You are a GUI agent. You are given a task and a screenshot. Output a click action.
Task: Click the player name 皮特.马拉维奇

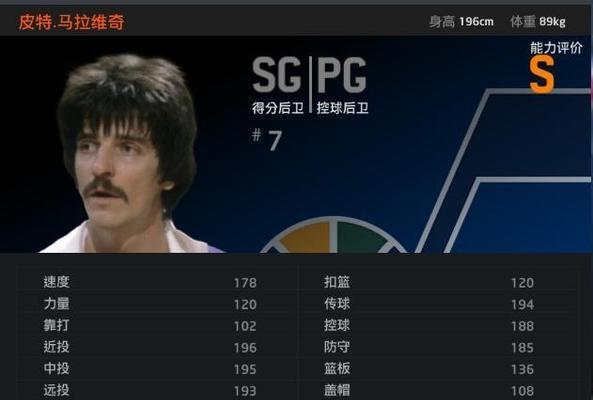(x=71, y=22)
